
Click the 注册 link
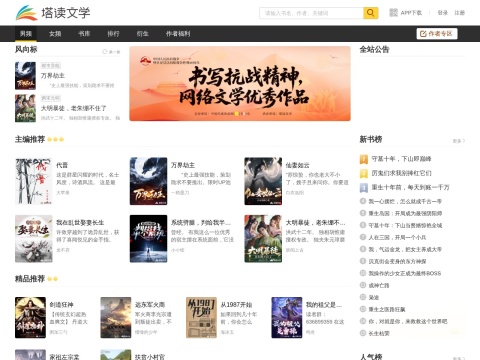pos(460,13)
